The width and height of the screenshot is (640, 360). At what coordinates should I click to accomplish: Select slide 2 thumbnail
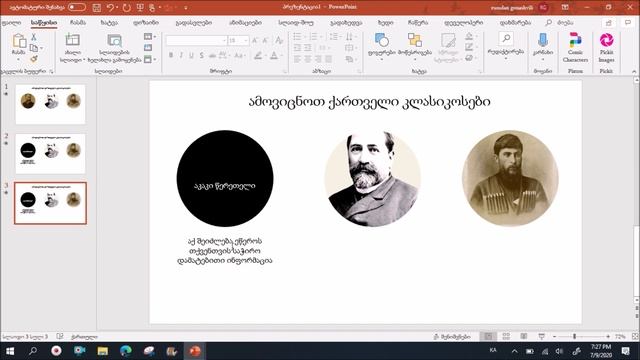pyautogui.click(x=50, y=153)
